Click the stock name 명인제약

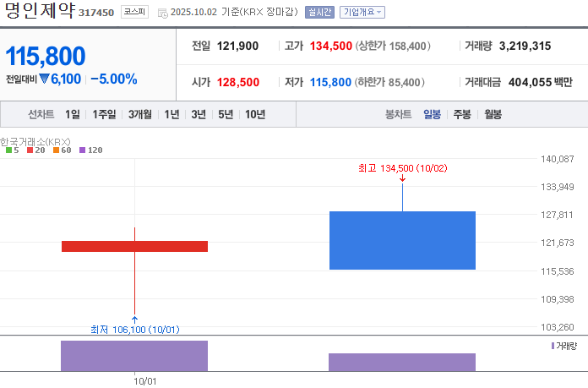[40, 10]
